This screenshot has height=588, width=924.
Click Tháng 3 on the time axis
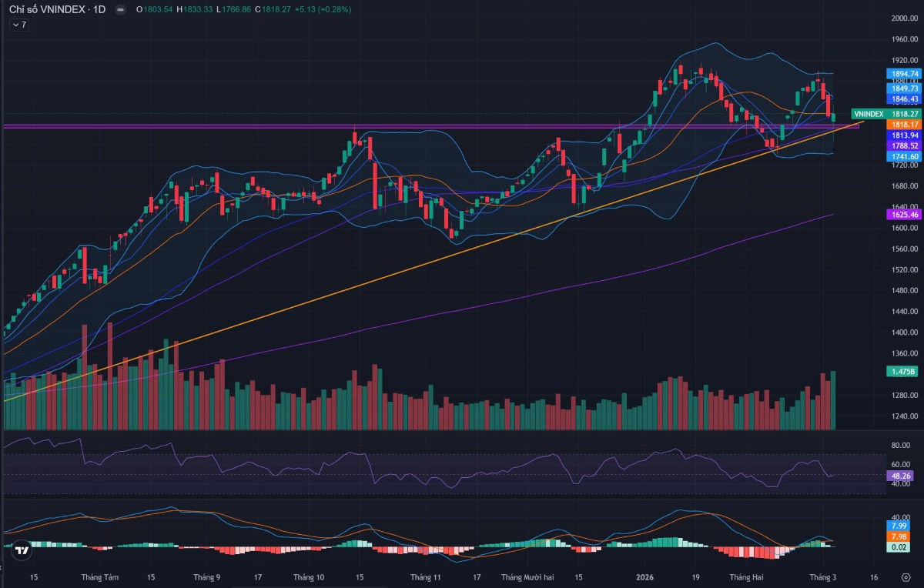click(823, 576)
